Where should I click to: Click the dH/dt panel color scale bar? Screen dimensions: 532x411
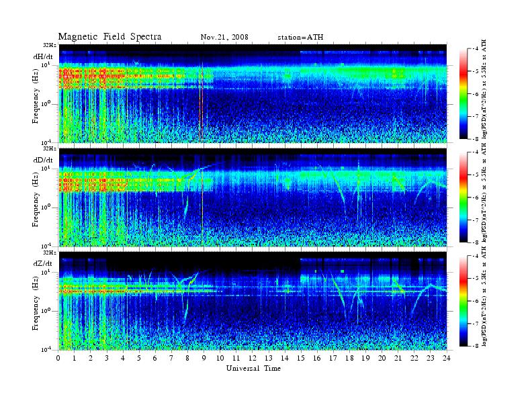[x=463, y=94]
